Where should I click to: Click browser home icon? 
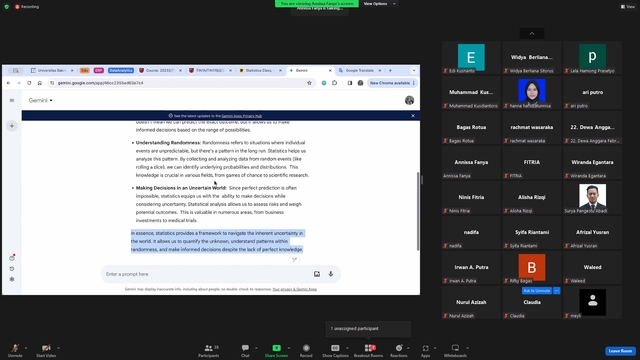point(40,83)
